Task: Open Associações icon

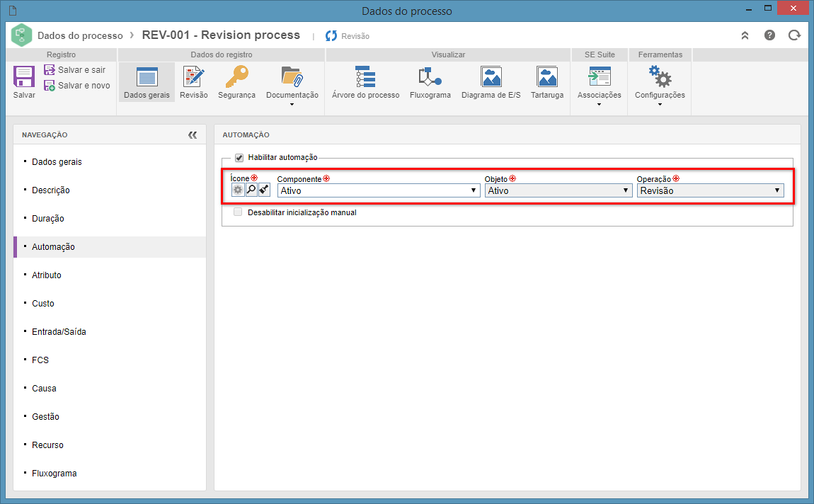Action: tap(599, 76)
